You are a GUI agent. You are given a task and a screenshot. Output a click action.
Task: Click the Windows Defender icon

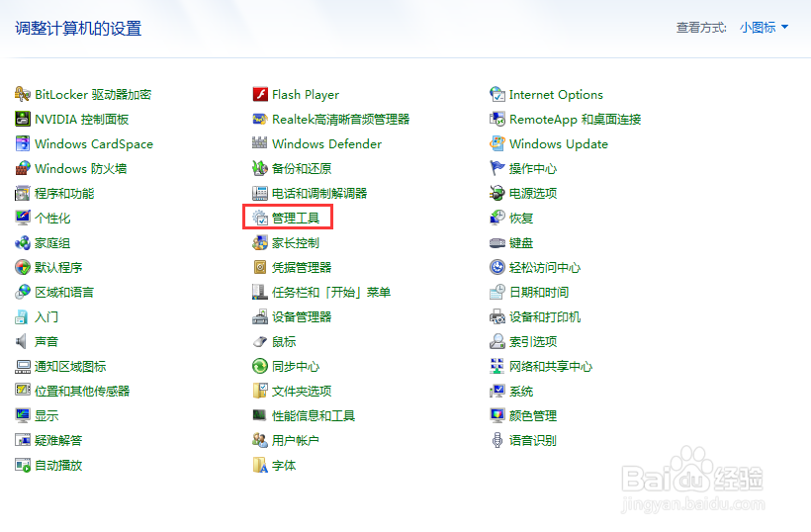tap(260, 143)
